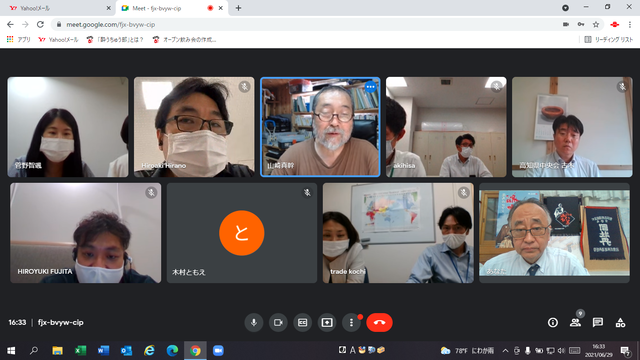Image resolution: width=640 pixels, height=360 pixels.
Task: Click red leave call button
Action: (x=379, y=322)
